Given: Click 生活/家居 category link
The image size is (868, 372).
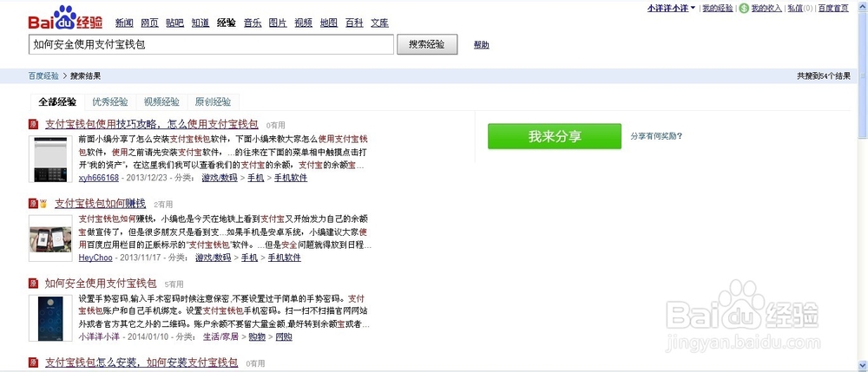Looking at the screenshot, I should tap(220, 336).
